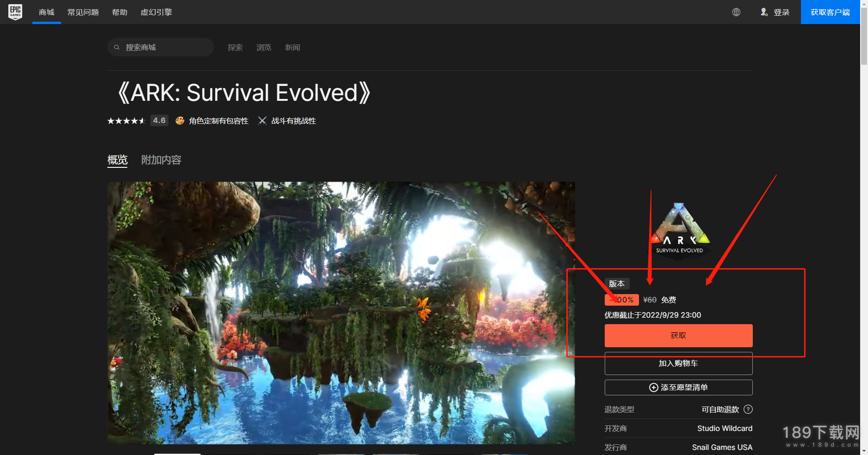Click the search magnifier icon
The width and height of the screenshot is (868, 455).
[117, 47]
